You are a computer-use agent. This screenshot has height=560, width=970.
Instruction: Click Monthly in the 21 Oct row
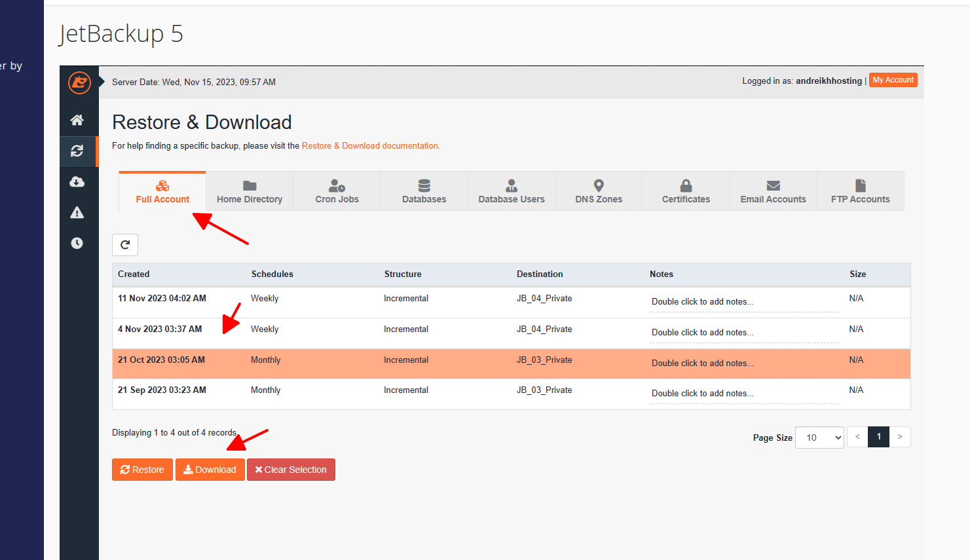265,360
